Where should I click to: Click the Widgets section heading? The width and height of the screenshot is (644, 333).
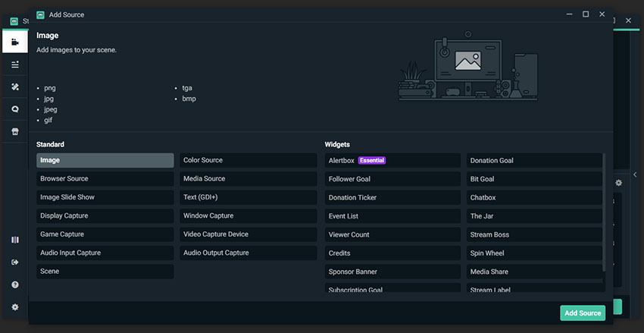(337, 144)
